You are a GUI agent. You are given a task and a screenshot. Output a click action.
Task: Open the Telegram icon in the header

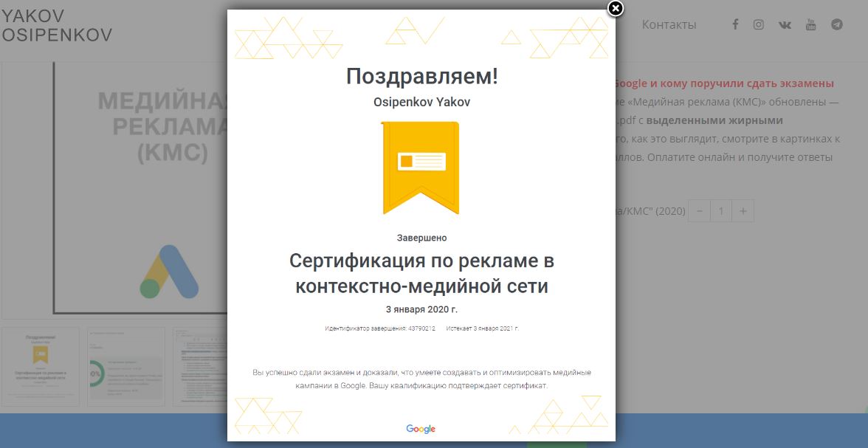click(x=836, y=24)
